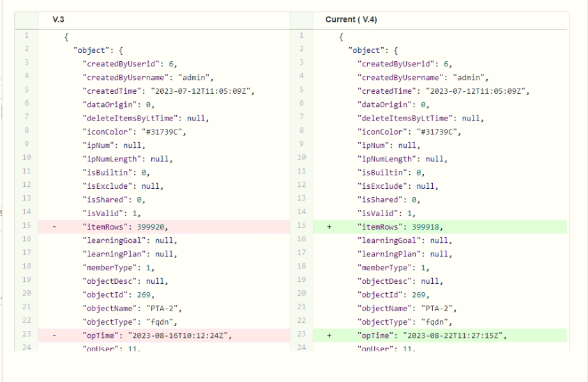Click line number 23 in the Current gutter

pos(301,335)
